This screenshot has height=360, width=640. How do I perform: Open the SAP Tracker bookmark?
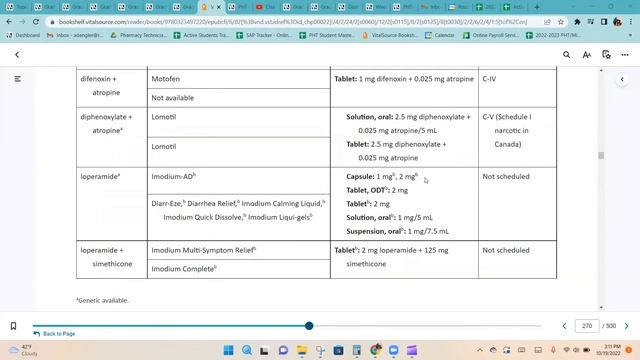pos(264,36)
